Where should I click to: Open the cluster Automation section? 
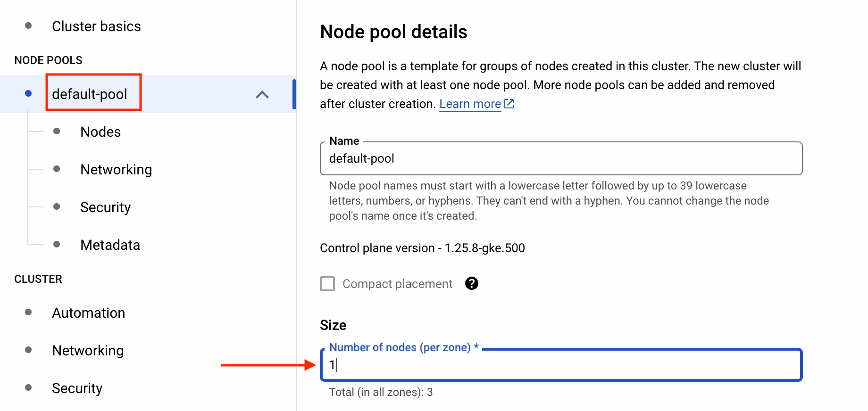pos(89,313)
